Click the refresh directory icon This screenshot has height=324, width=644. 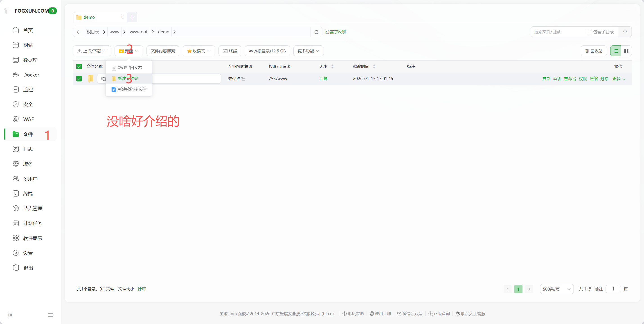[x=316, y=32]
